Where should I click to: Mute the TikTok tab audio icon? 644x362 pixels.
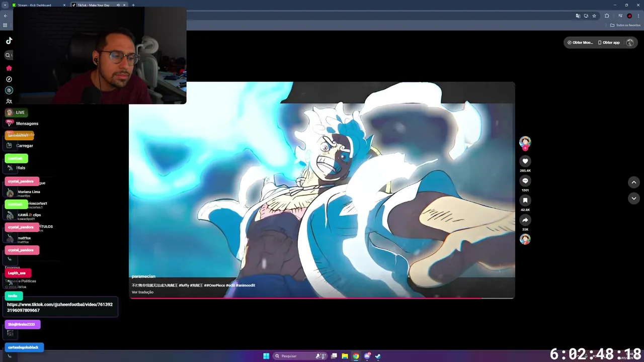coord(118,5)
